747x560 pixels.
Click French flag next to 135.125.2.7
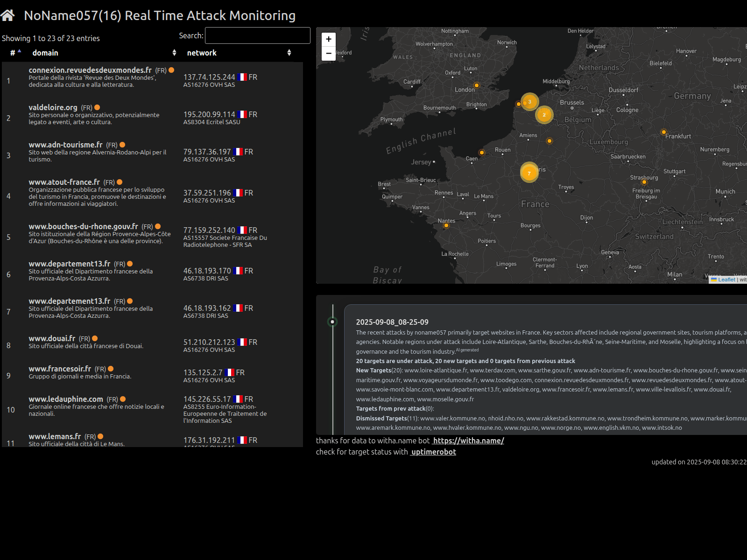(x=229, y=372)
